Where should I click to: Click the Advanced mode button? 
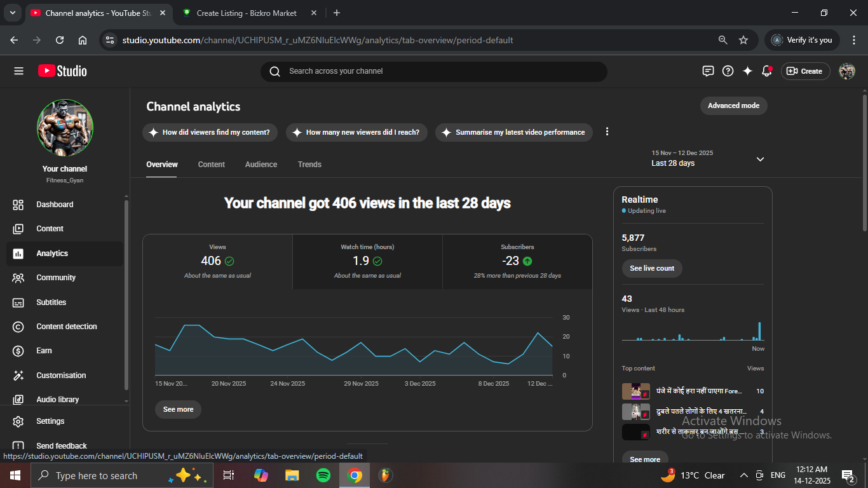tap(733, 105)
